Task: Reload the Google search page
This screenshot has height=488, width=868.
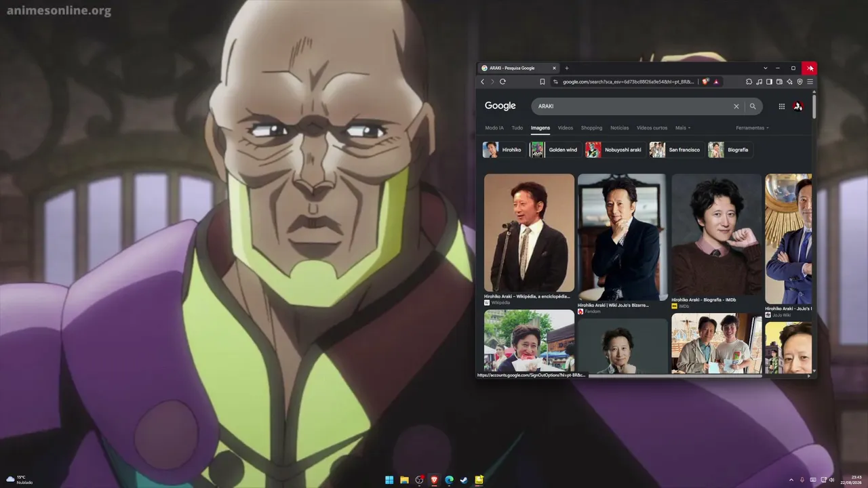Action: (502, 81)
